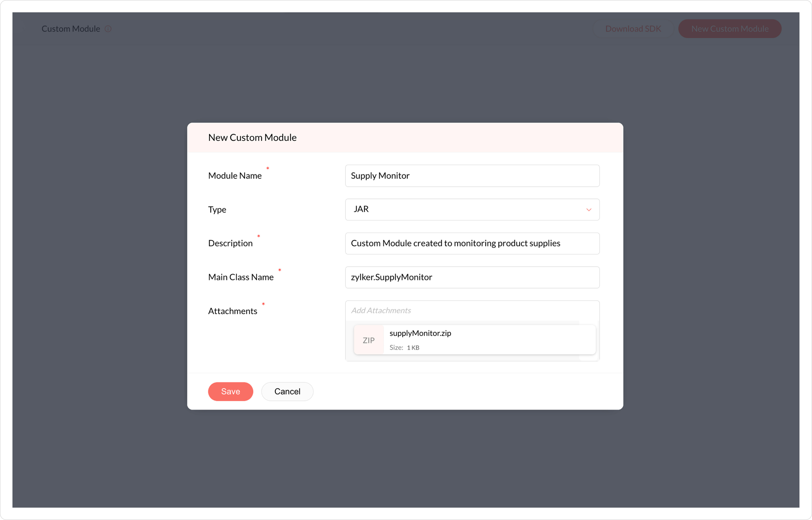Screen dimensions: 812x520
Task: Focus the Module Name field 'Supply Monitor'
Action: click(x=472, y=176)
